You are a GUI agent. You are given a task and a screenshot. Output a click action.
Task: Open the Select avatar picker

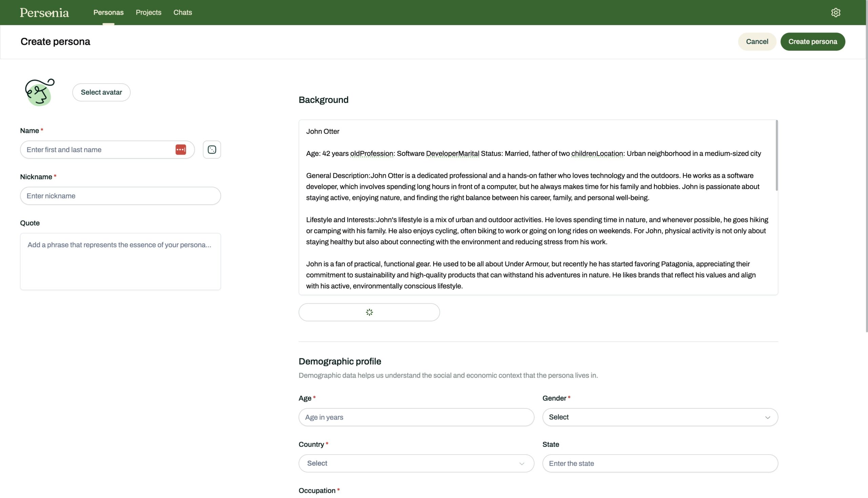pos(101,92)
